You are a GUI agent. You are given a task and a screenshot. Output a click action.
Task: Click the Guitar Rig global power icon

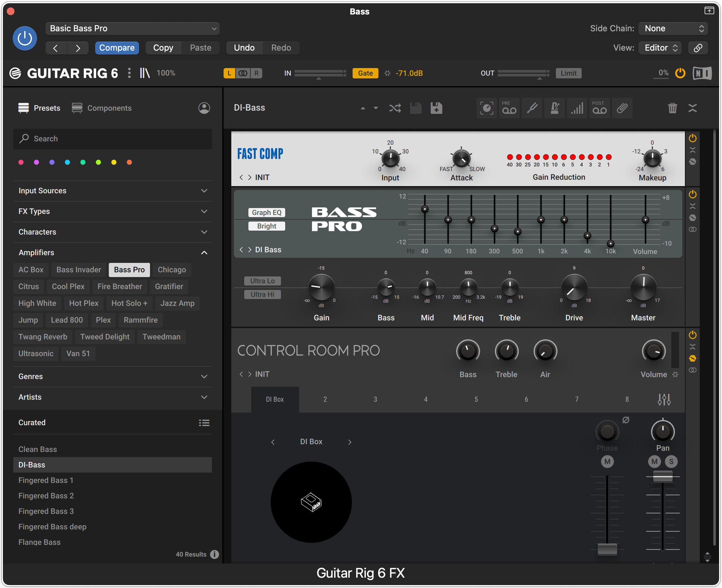tap(680, 73)
